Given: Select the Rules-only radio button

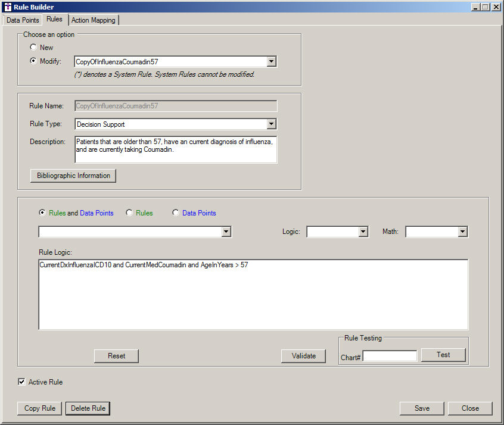Looking at the screenshot, I should click(x=129, y=213).
